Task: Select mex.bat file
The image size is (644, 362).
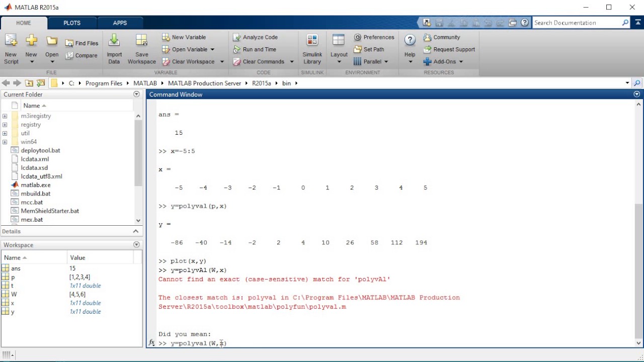Action: point(32,220)
